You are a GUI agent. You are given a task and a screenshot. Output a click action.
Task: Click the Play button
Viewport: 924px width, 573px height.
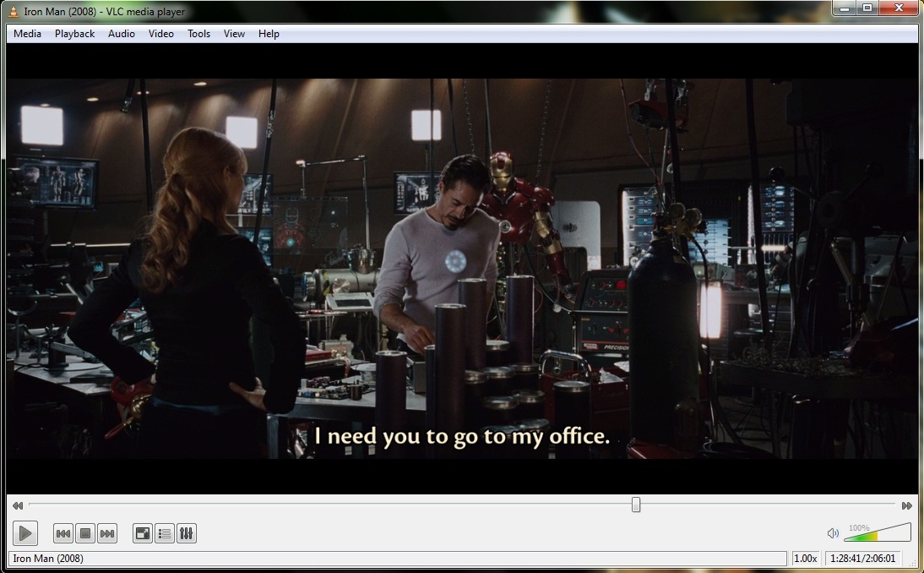coord(25,533)
